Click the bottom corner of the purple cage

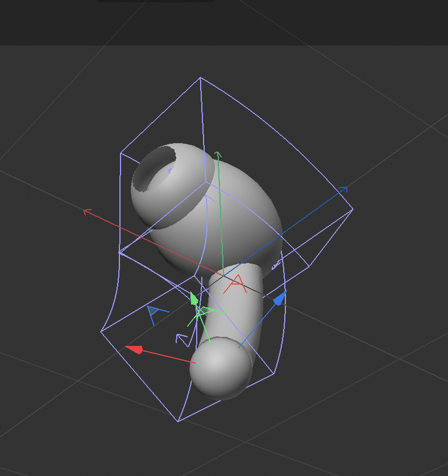click(179, 421)
